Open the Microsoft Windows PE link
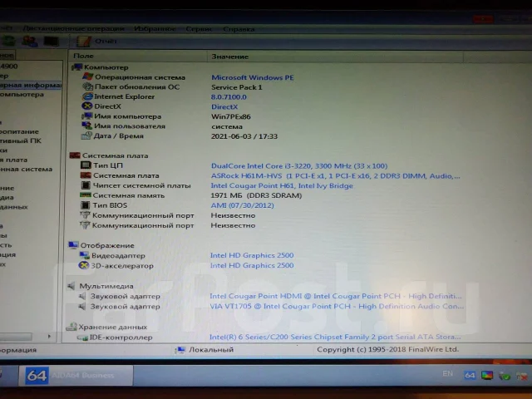Image resolution: width=532 pixels, height=399 pixels. 253,77
